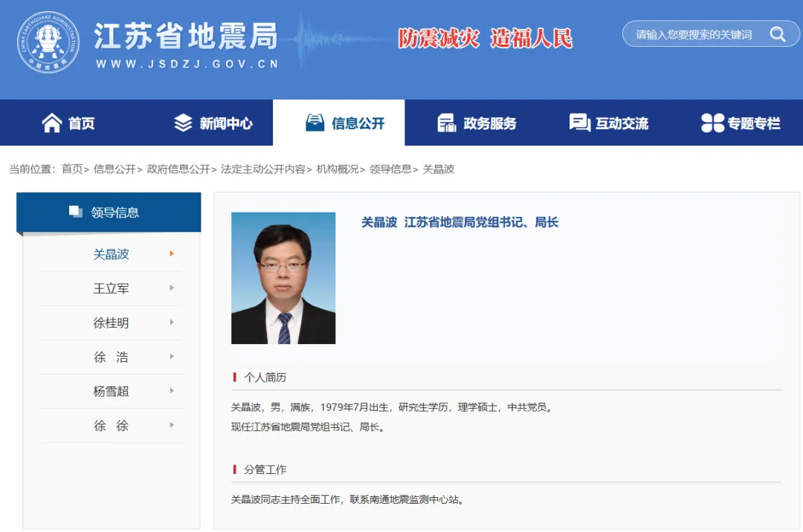Viewport: 803px width, 532px height.
Task: Click the magnifying glass search icon
Action: (778, 34)
